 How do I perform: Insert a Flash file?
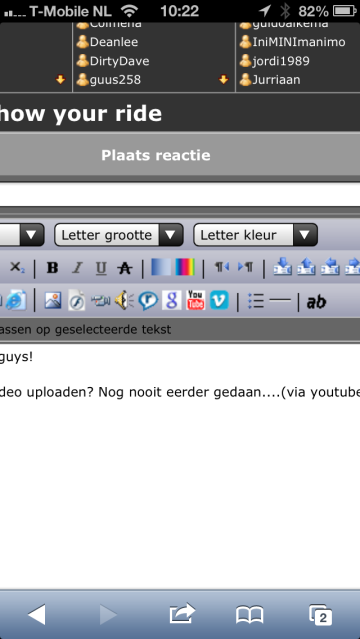(x=77, y=301)
